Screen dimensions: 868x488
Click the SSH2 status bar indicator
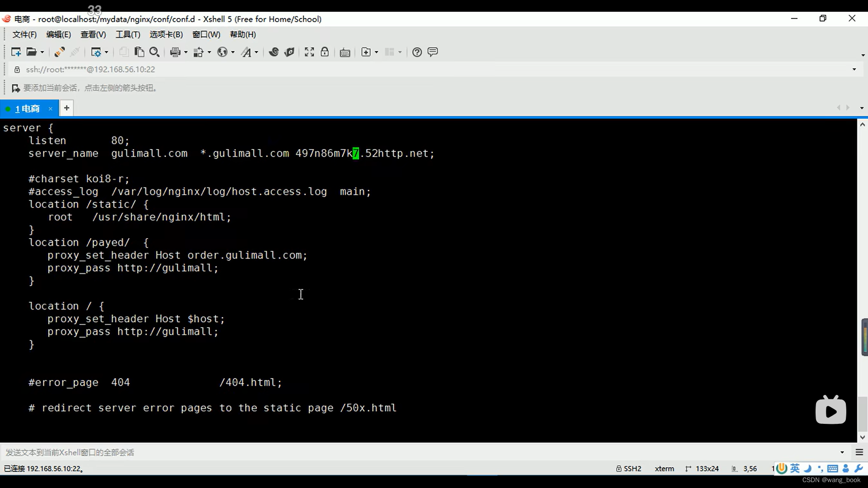628,469
